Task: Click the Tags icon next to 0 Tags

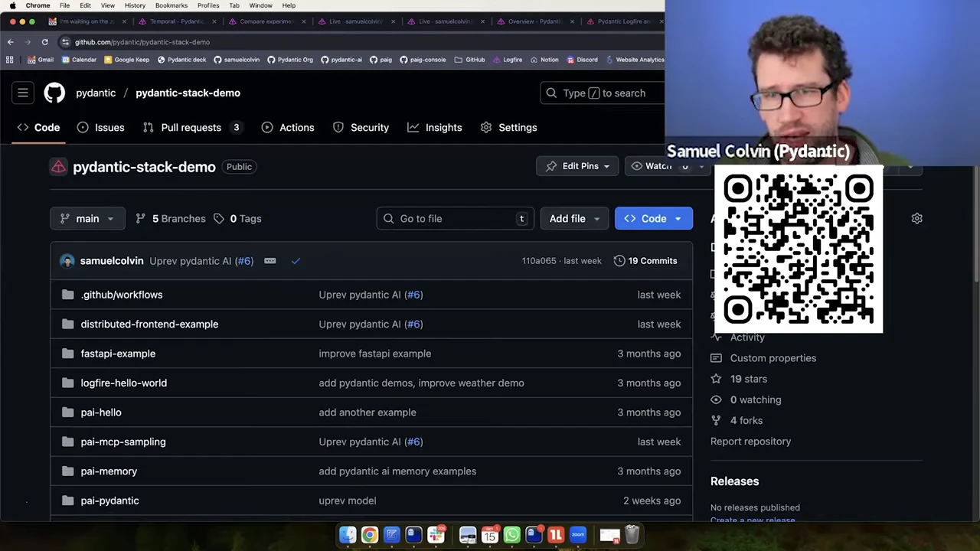Action: 219,219
